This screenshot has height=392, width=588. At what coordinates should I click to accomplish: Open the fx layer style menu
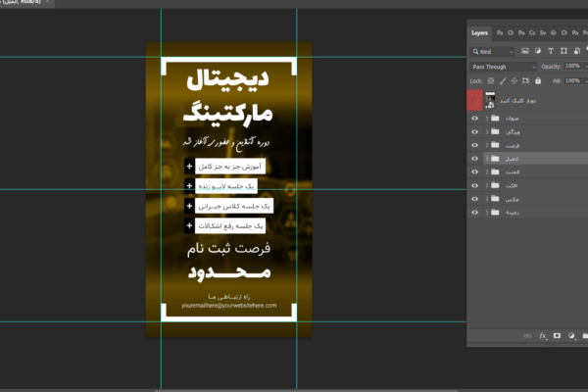(x=542, y=335)
